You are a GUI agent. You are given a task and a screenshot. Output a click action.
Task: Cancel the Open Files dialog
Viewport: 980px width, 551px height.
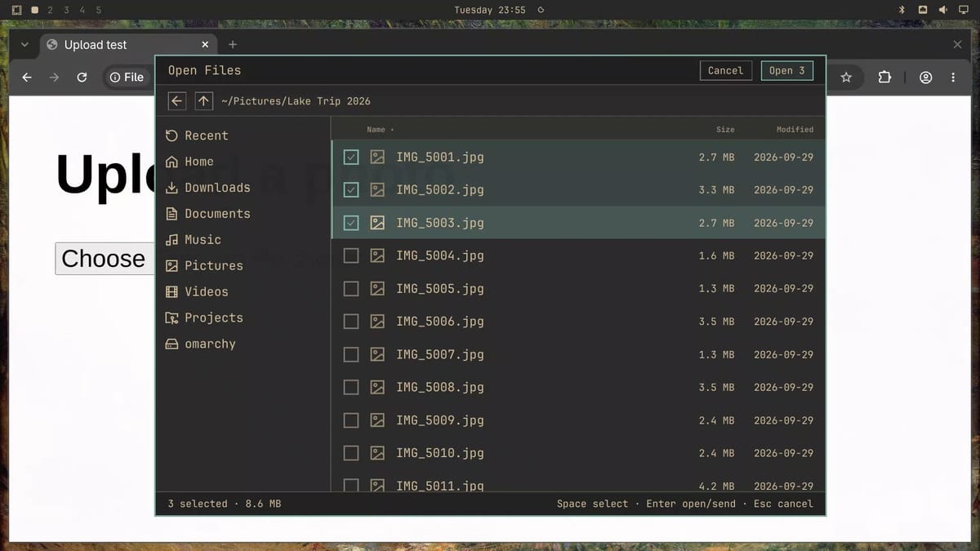[725, 70]
